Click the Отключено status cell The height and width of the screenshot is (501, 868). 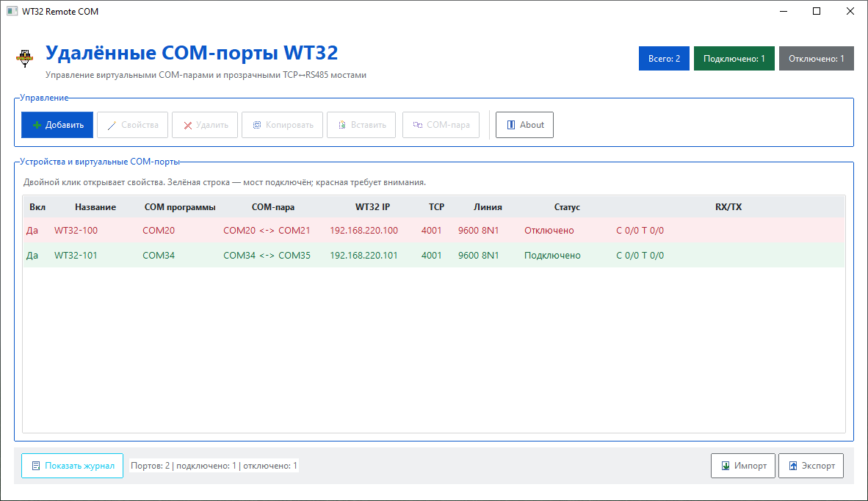click(x=549, y=230)
